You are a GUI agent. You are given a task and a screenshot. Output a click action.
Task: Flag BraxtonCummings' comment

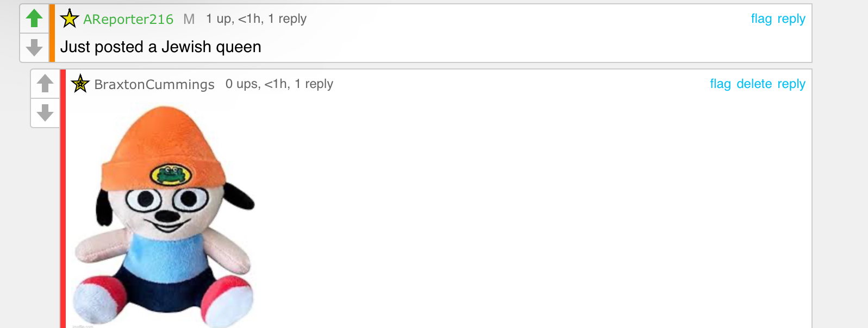[720, 84]
